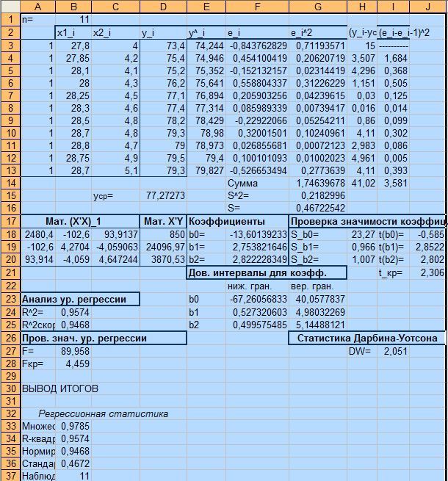Viewport: 448px width, 481px height.
Task: Select t_кр value 2,306
Action: coord(427,272)
